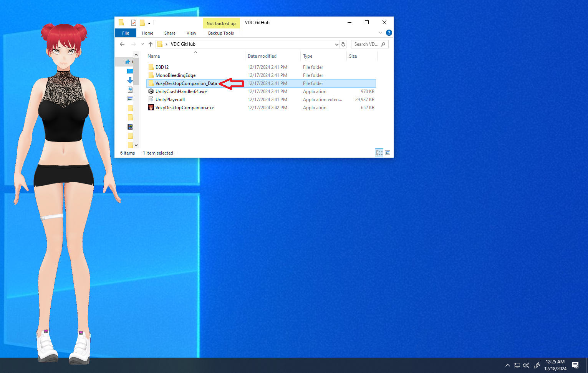Click the 970 KB size cell
Viewport: 588px width, 373px height.
[x=368, y=92]
